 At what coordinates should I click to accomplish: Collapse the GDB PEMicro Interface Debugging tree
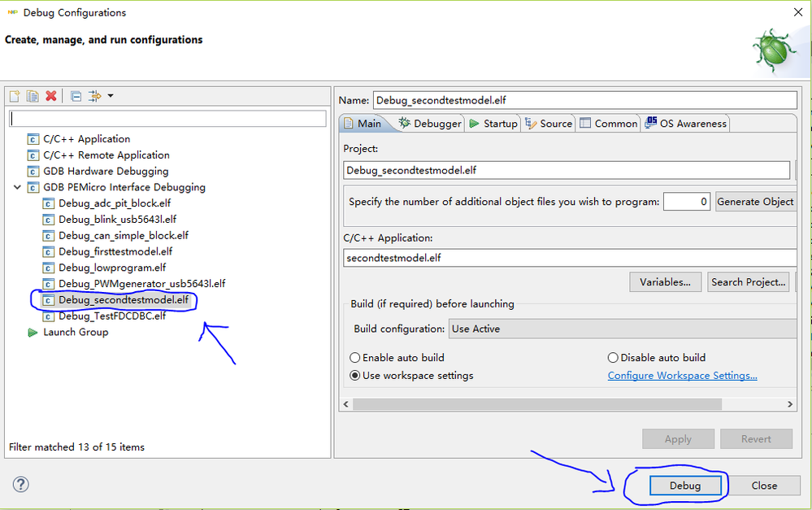pyautogui.click(x=17, y=187)
